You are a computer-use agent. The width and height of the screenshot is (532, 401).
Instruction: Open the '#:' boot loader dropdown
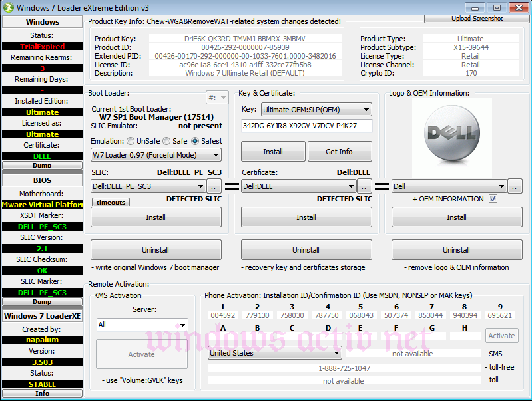click(x=217, y=98)
